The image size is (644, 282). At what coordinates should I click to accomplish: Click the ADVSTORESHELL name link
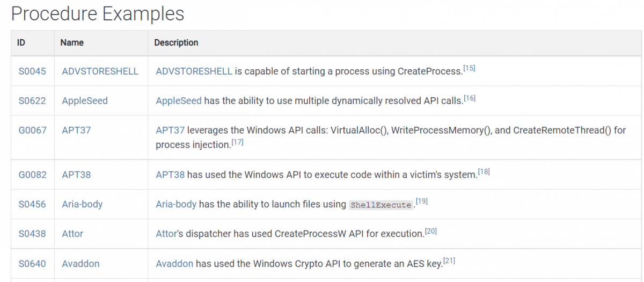100,71
